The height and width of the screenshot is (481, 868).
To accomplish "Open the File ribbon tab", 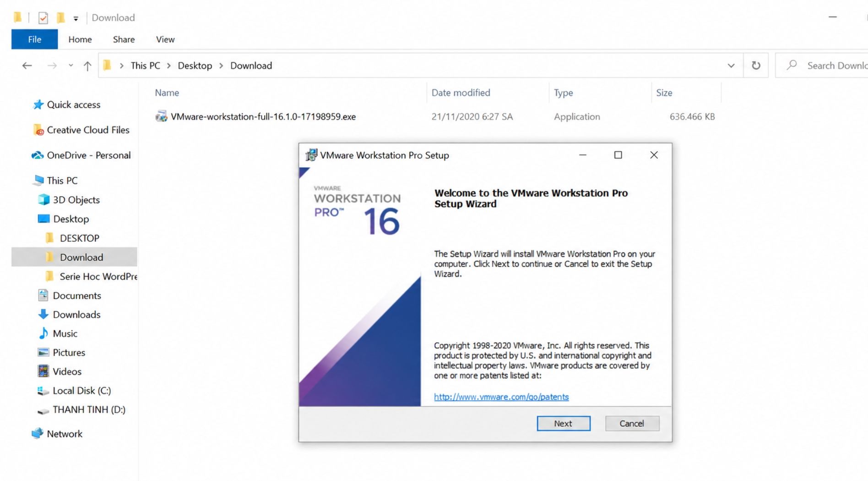I will [x=35, y=39].
